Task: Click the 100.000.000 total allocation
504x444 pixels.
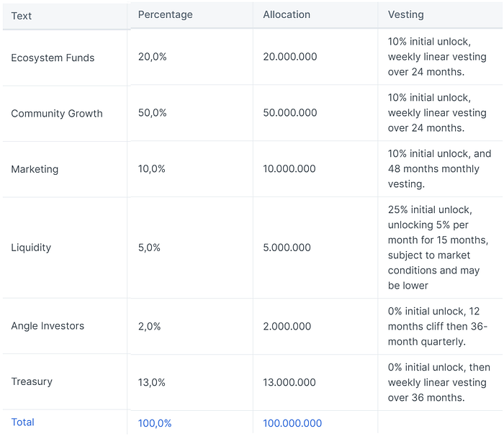Action: pyautogui.click(x=292, y=423)
